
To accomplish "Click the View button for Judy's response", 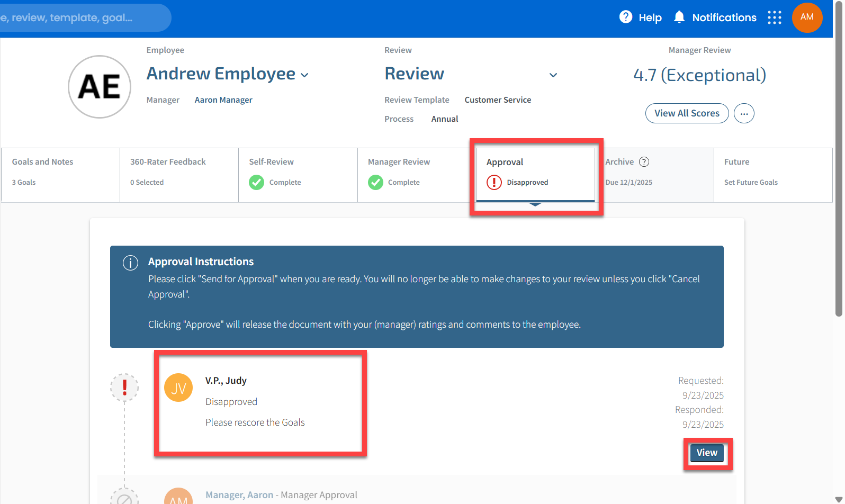I will [707, 453].
